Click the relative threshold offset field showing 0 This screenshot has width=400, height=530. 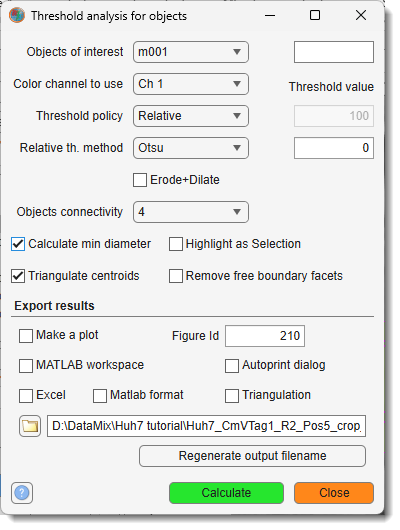tap(334, 148)
